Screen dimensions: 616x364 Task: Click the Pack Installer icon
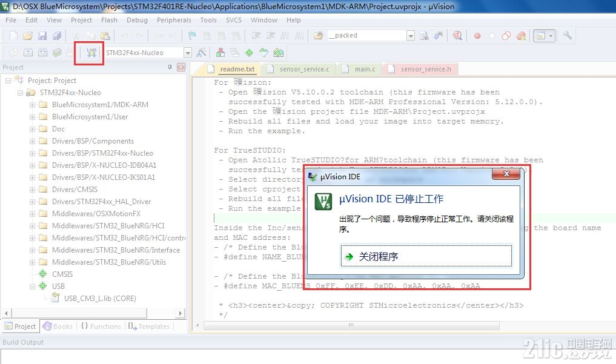[x=279, y=53]
